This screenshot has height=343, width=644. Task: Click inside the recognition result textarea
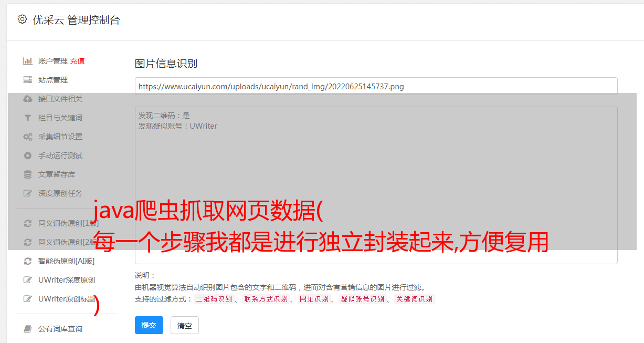coord(376,185)
